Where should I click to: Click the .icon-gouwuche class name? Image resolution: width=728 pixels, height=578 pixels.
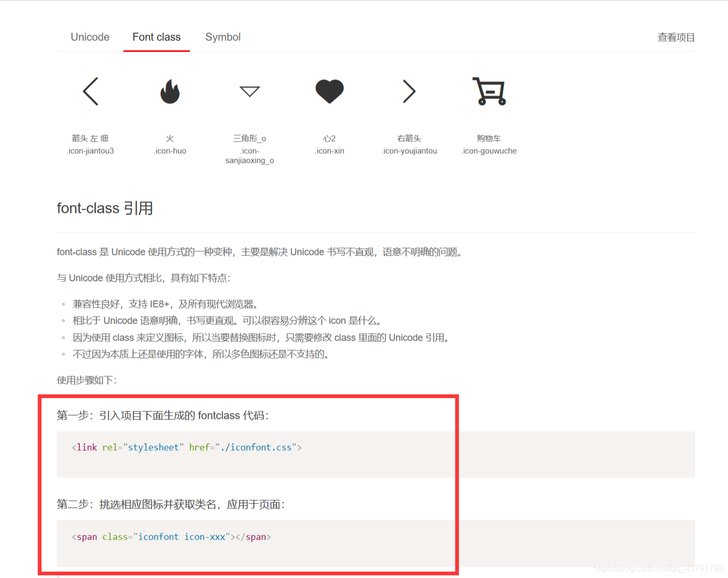tap(489, 151)
